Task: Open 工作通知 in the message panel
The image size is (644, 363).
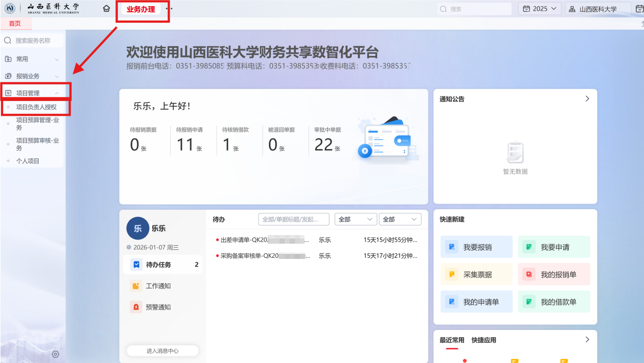Action: click(x=158, y=286)
